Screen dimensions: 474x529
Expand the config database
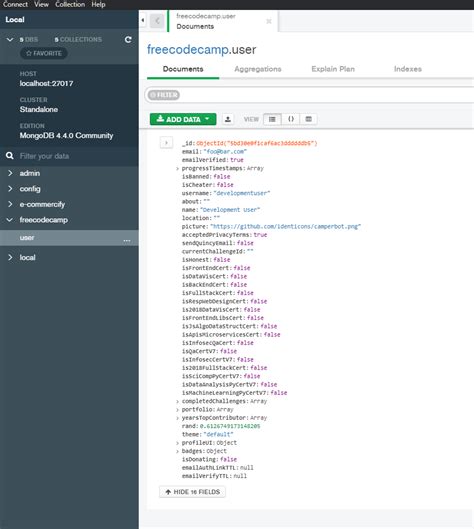(10, 189)
